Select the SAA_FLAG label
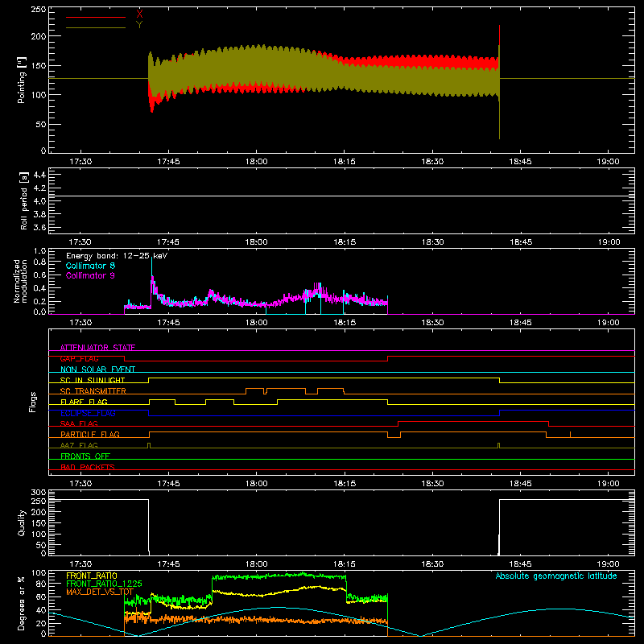 pos(79,423)
